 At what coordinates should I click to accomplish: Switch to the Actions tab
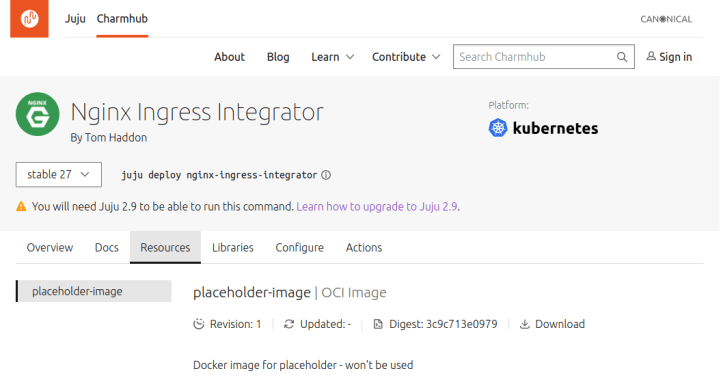[x=364, y=247]
